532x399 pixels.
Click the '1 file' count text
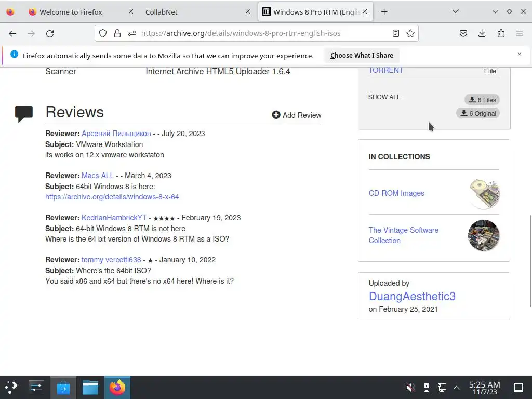tap(489, 71)
